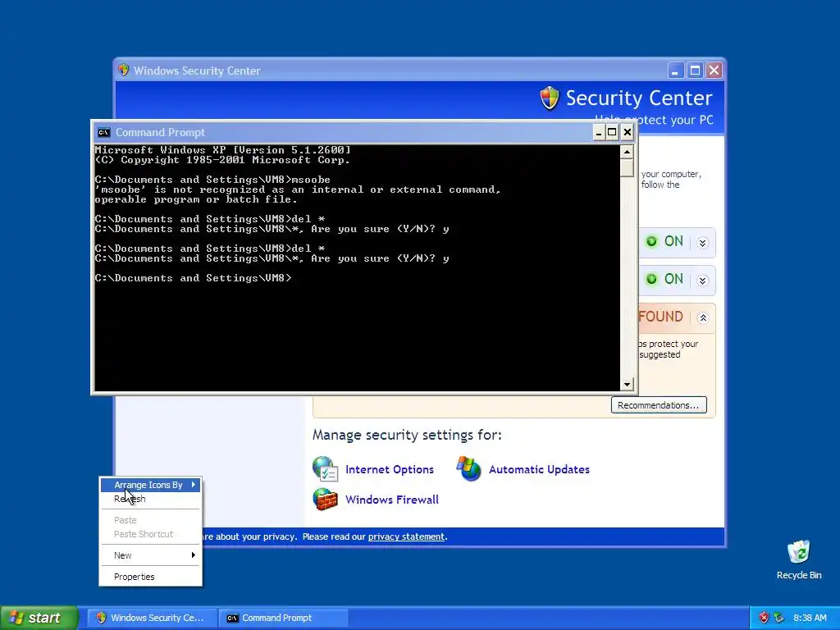Close the Command Prompt window

628,132
